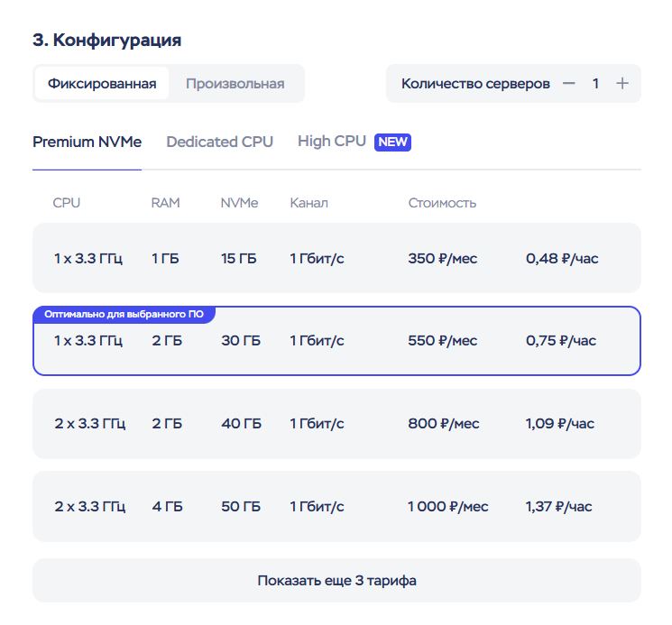Click the Канал column header

point(308,203)
